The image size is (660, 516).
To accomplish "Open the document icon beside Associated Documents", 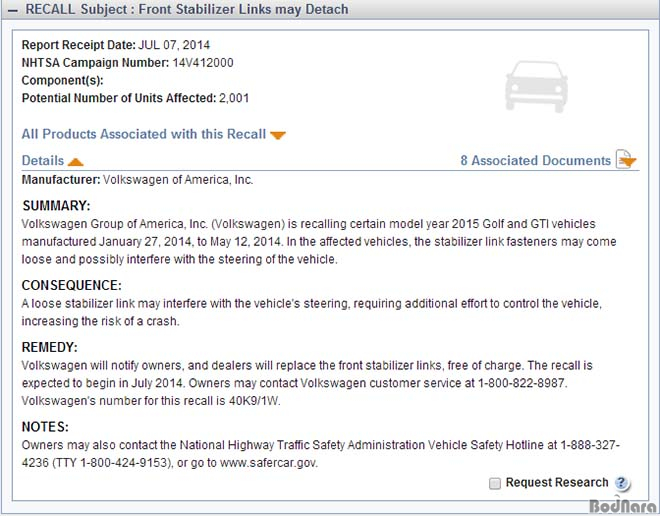I will coord(626,160).
